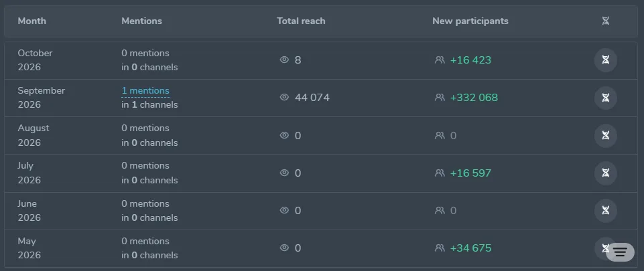Click eye icon beside reach value 8

coord(284,60)
